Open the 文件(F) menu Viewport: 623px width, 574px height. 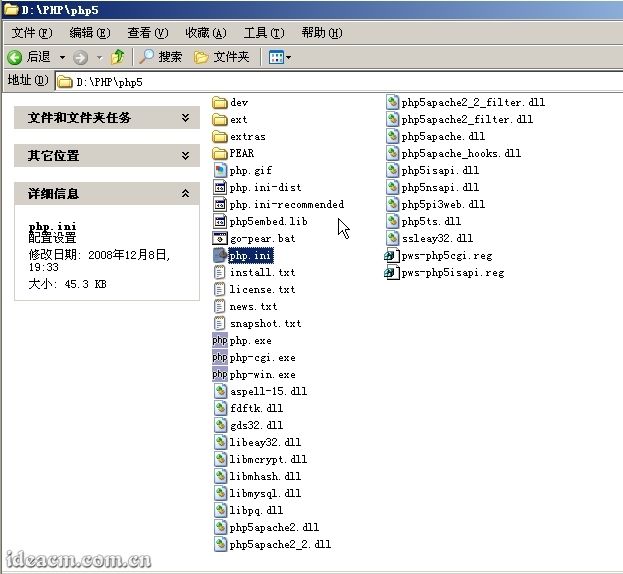tap(31, 33)
